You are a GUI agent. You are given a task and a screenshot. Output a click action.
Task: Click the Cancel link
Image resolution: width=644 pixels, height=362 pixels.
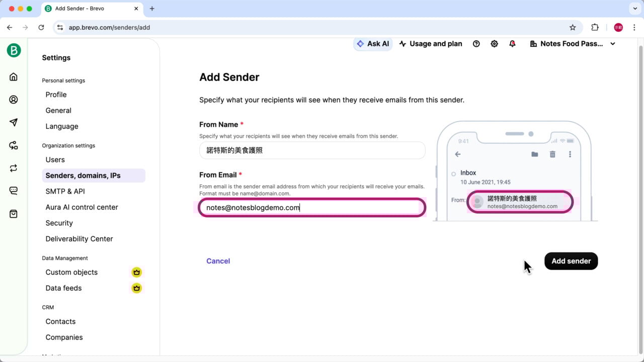[x=218, y=261]
